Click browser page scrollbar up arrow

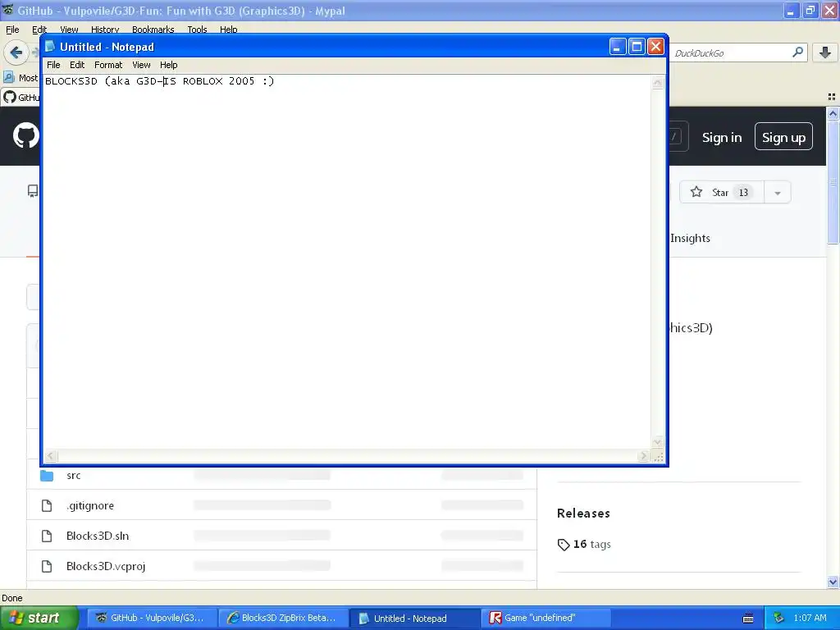(x=833, y=113)
